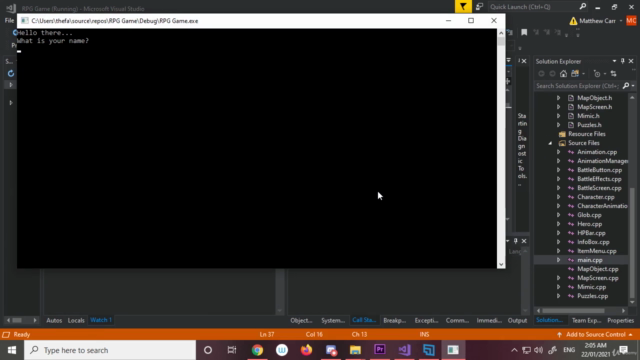The width and height of the screenshot is (640, 360).
Task: Click the Quick Launch magnifier icon
Action: [x=583, y=7]
